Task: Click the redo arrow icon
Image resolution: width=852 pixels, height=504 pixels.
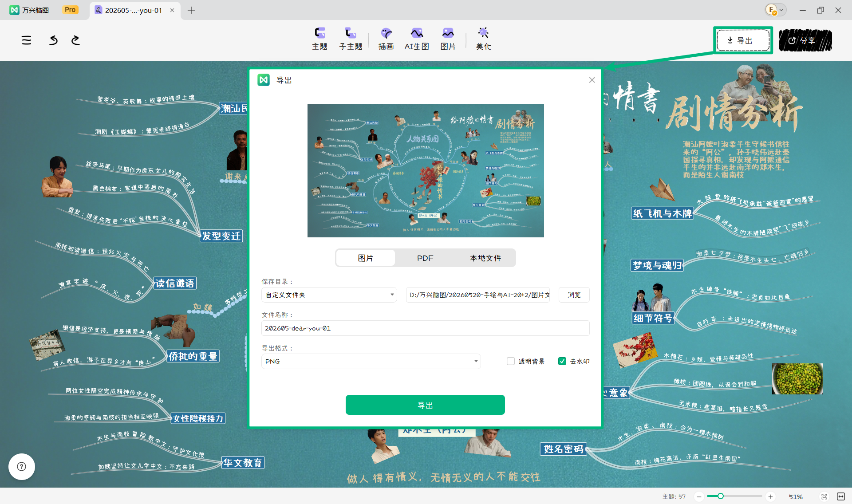Action: pos(75,40)
